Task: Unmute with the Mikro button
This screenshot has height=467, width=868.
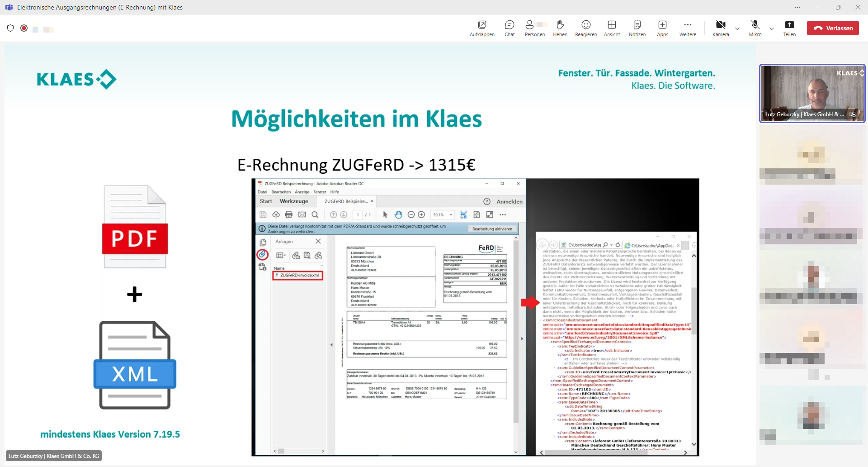Action: (755, 28)
